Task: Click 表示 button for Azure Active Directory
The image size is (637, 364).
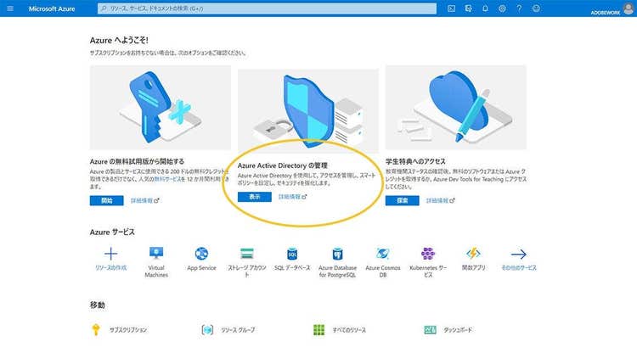Action: pyautogui.click(x=254, y=197)
